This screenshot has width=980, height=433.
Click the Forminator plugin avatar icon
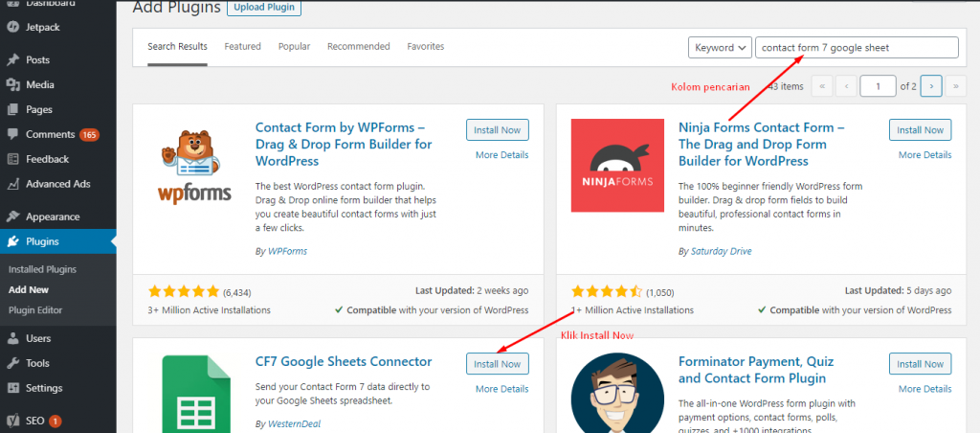point(617,393)
